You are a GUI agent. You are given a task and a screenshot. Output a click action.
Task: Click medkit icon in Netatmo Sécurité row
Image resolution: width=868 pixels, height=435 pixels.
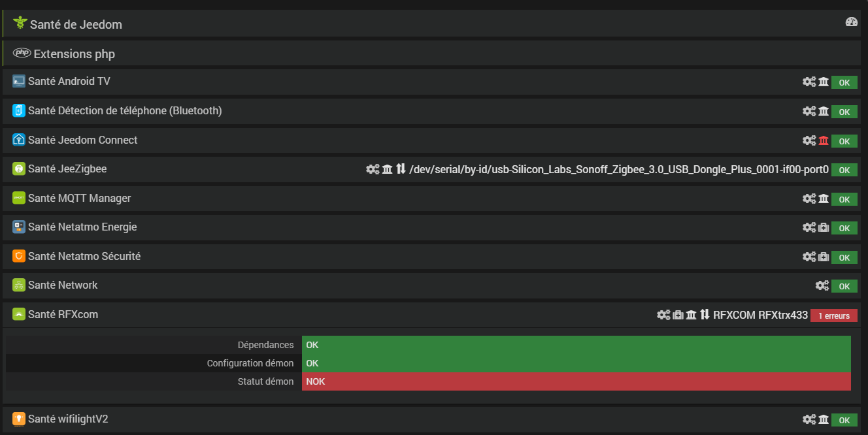[x=824, y=257]
